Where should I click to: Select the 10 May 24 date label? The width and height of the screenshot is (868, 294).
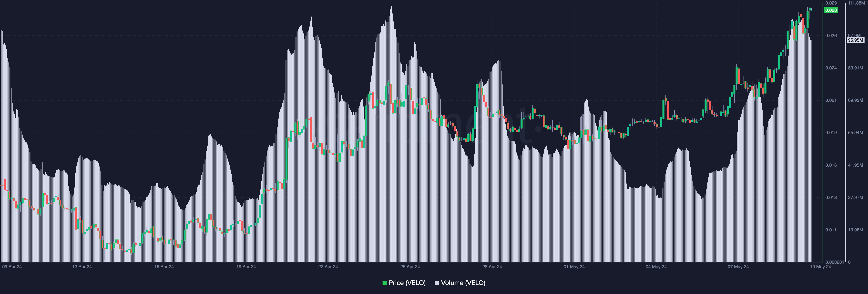820,267
